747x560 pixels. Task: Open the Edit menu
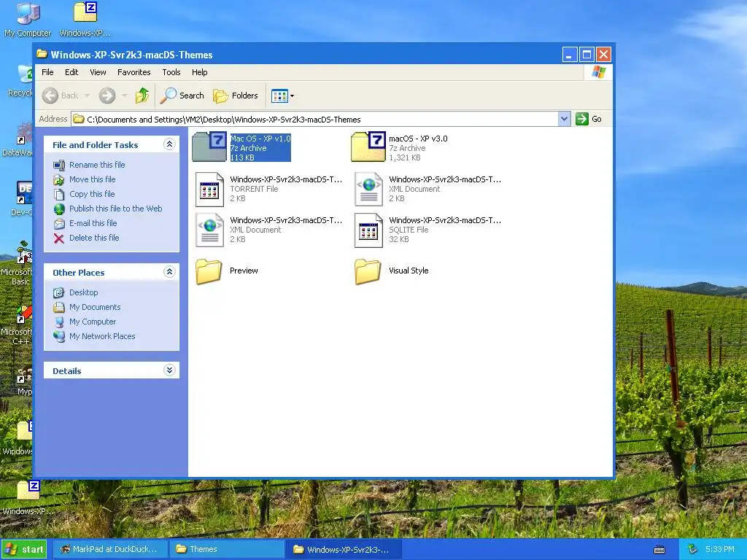click(x=71, y=72)
